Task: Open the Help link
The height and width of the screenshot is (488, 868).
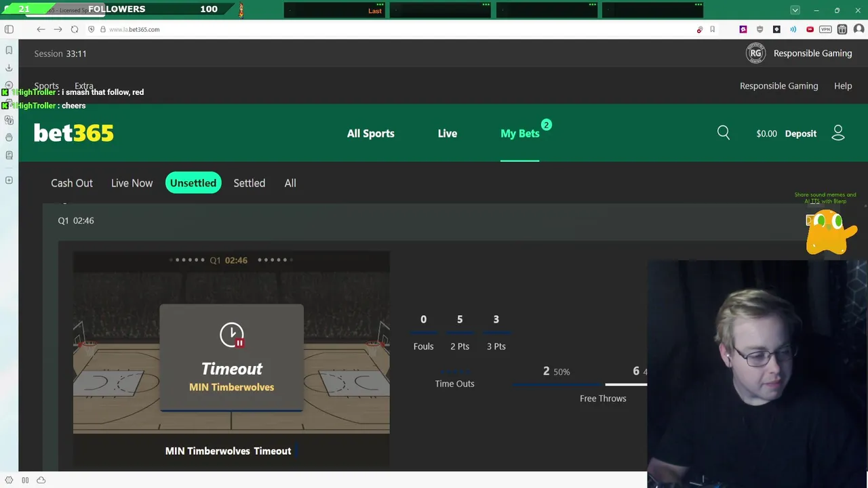Action: 843,86
